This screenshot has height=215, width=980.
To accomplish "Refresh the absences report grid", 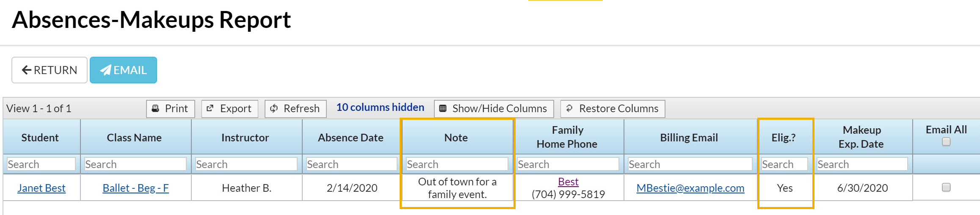I will pyautogui.click(x=295, y=109).
